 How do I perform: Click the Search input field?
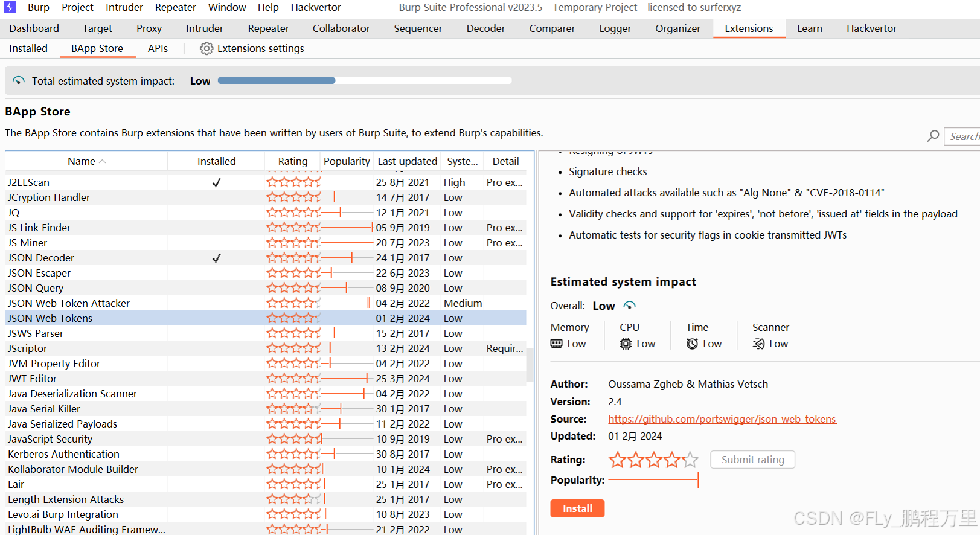coord(962,136)
